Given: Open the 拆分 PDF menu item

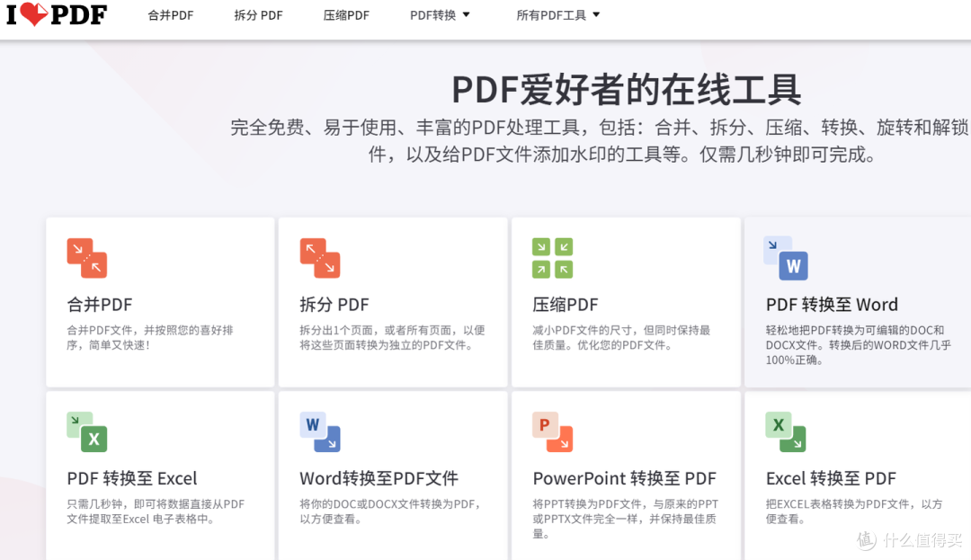Looking at the screenshot, I should pyautogui.click(x=258, y=15).
